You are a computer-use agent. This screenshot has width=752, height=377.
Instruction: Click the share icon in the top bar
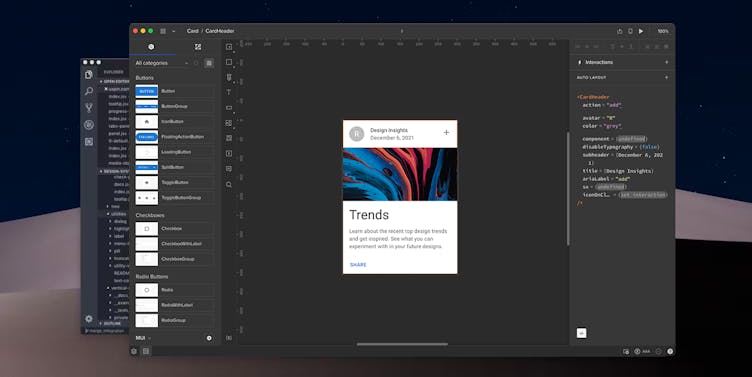coord(620,31)
